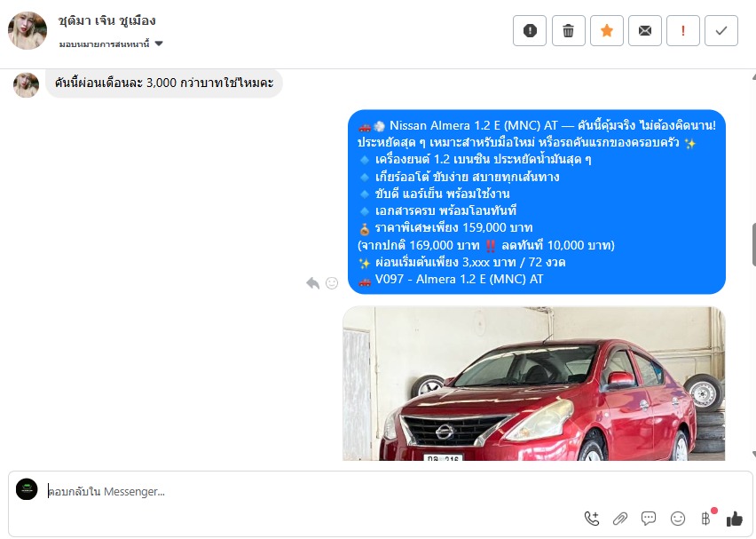
Task: Open the assign conversation dropdown
Action: 111,44
